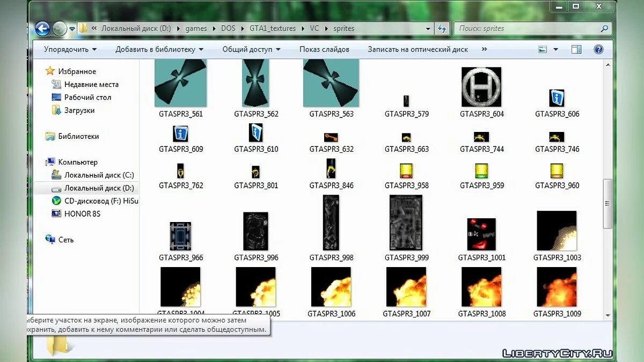The height and width of the screenshot is (362, 644).
Task: Click the refresh button beside address bar
Action: 442,28
